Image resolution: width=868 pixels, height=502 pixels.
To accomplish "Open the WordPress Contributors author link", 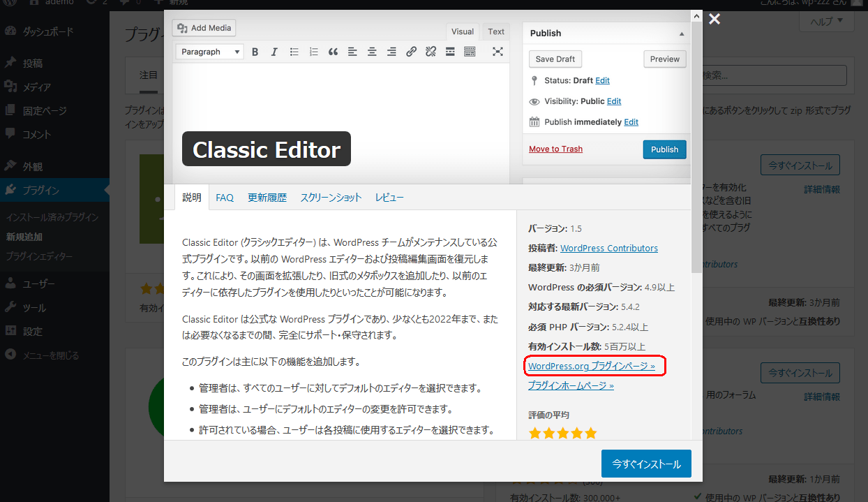I will (x=609, y=248).
